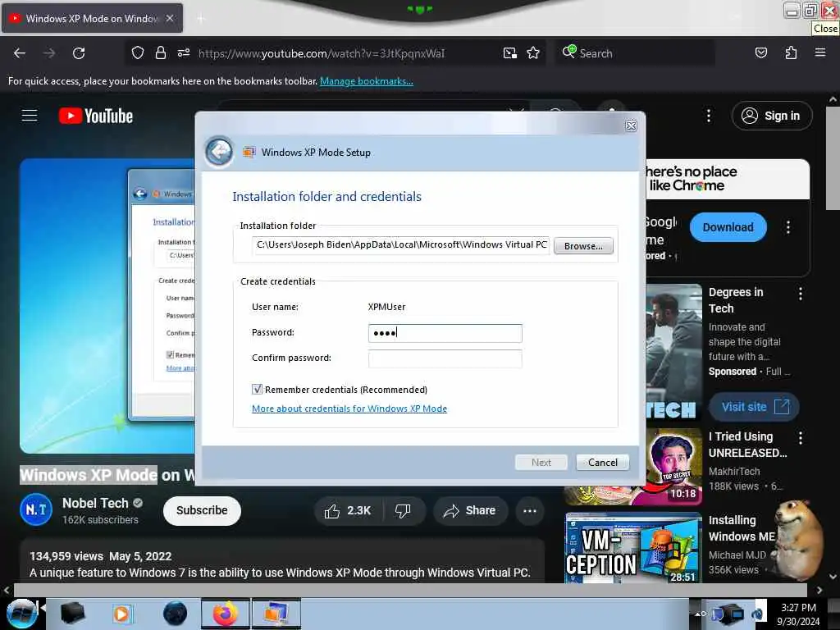
Task: Click the horizontal scrollbar at bottom
Action: click(410, 591)
